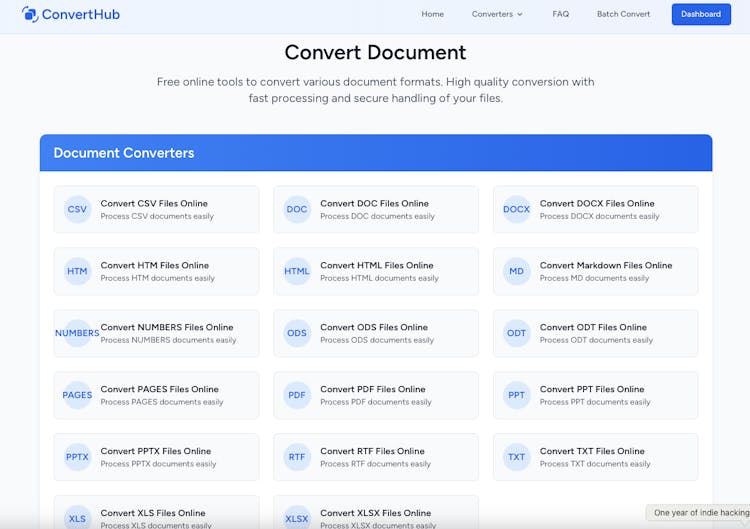The width and height of the screenshot is (750, 529).
Task: Click 'Process DOCX documents easily' text
Action: click(x=599, y=217)
